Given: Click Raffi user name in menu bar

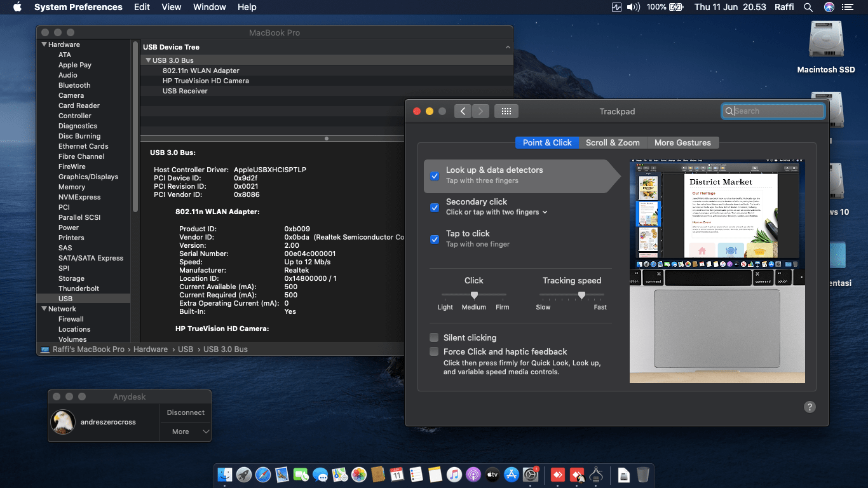Looking at the screenshot, I should [x=784, y=7].
